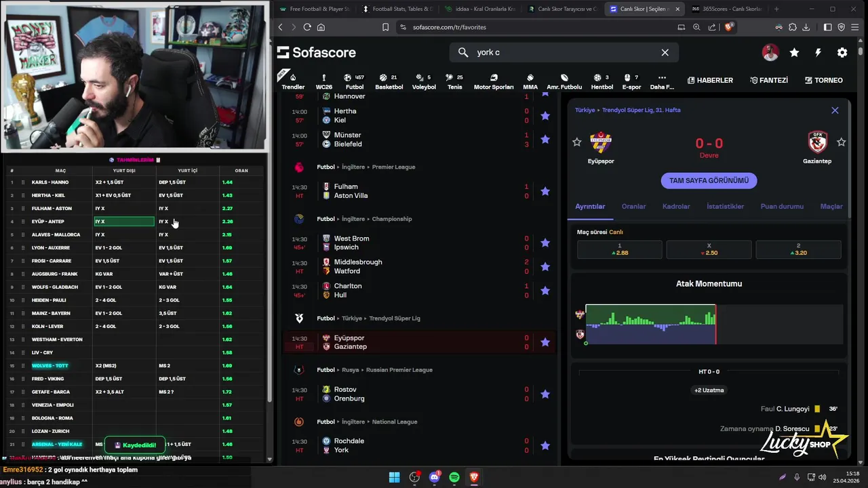The image size is (868, 488).
Task: Select the draw odds 2.50
Action: tap(709, 249)
